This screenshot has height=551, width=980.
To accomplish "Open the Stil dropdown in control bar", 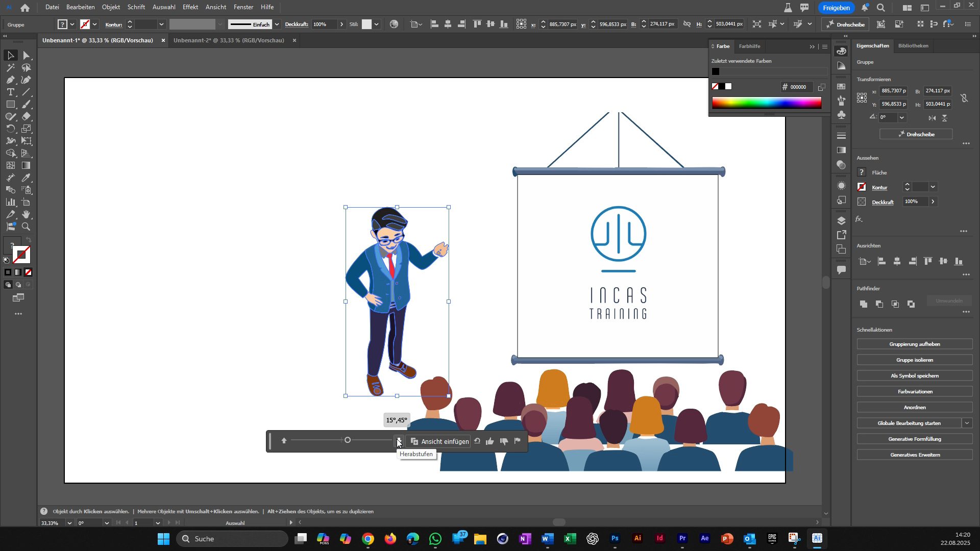I will pos(377,24).
